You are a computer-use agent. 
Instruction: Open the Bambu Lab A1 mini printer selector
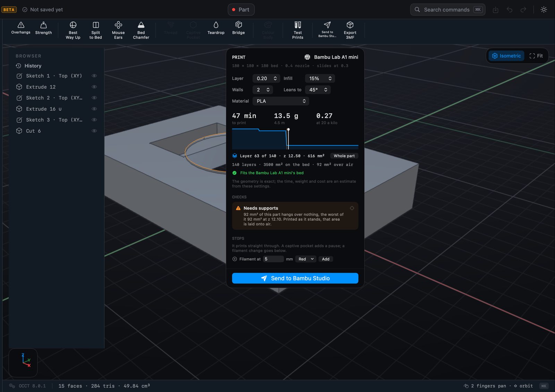coord(331,57)
